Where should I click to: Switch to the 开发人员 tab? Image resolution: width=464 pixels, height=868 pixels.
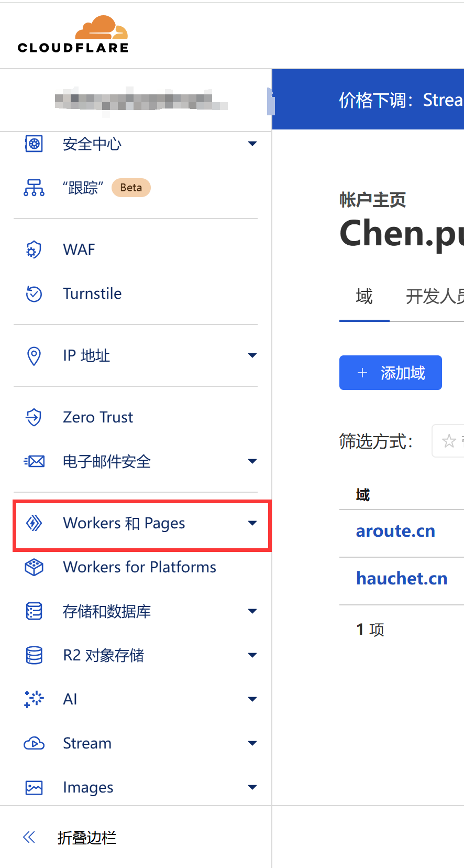435,297
